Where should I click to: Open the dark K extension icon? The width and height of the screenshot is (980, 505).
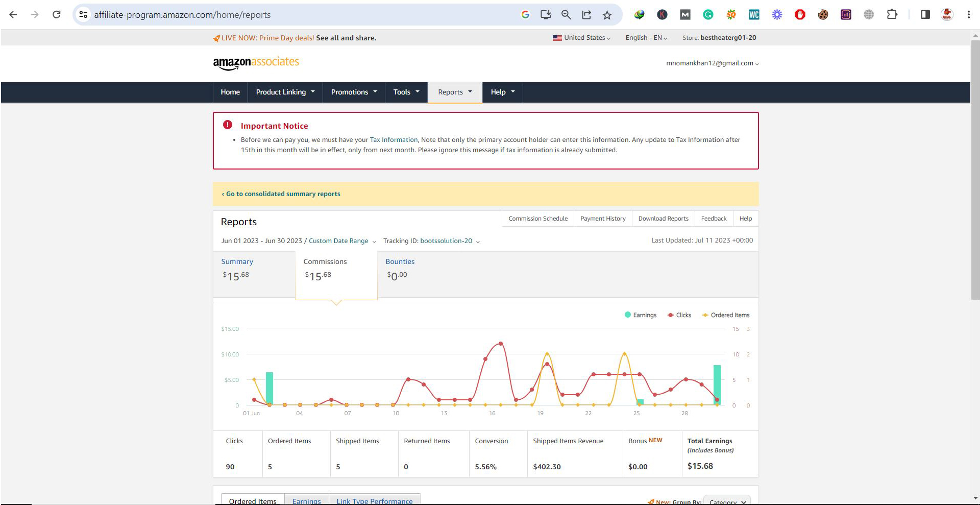[662, 15]
